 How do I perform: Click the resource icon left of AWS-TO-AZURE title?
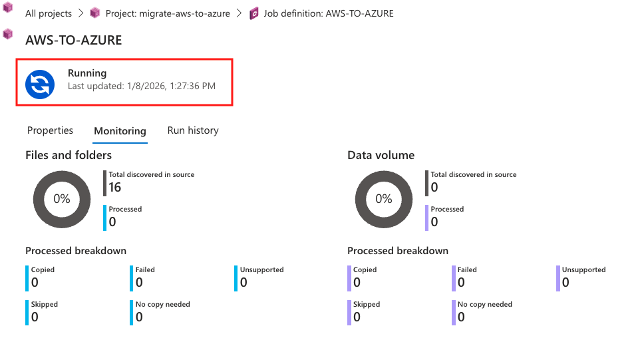tap(8, 34)
